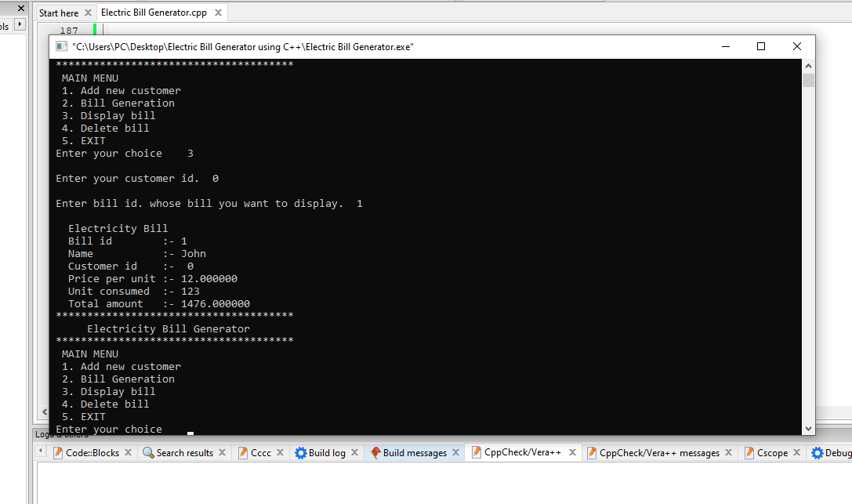This screenshot has width=852, height=504.
Task: Click the Debug gear icon
Action: tap(818, 452)
